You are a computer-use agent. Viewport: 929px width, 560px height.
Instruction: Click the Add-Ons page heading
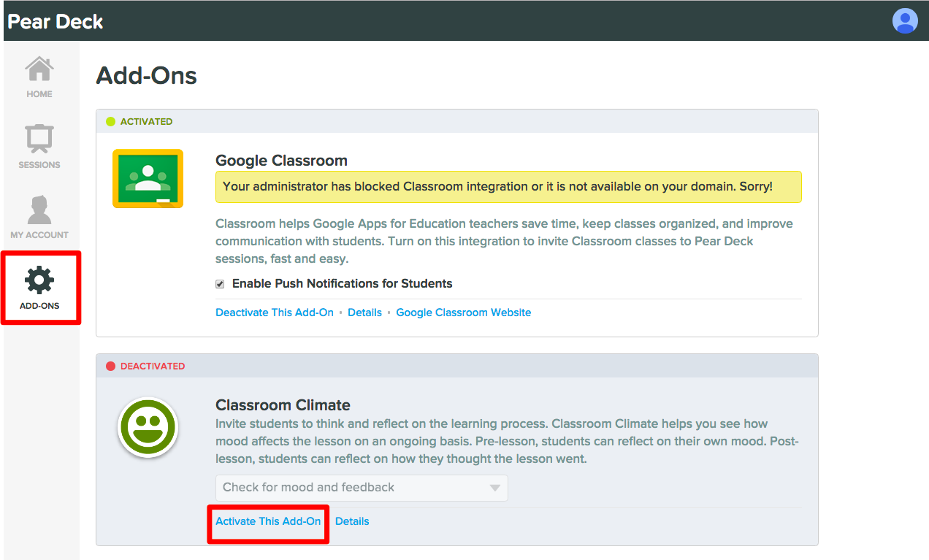(147, 76)
